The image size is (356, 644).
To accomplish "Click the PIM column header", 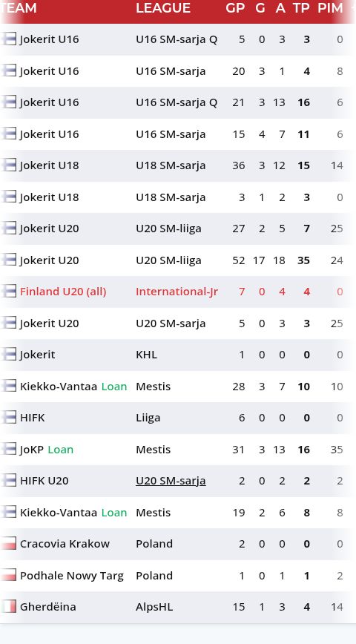I will (330, 8).
